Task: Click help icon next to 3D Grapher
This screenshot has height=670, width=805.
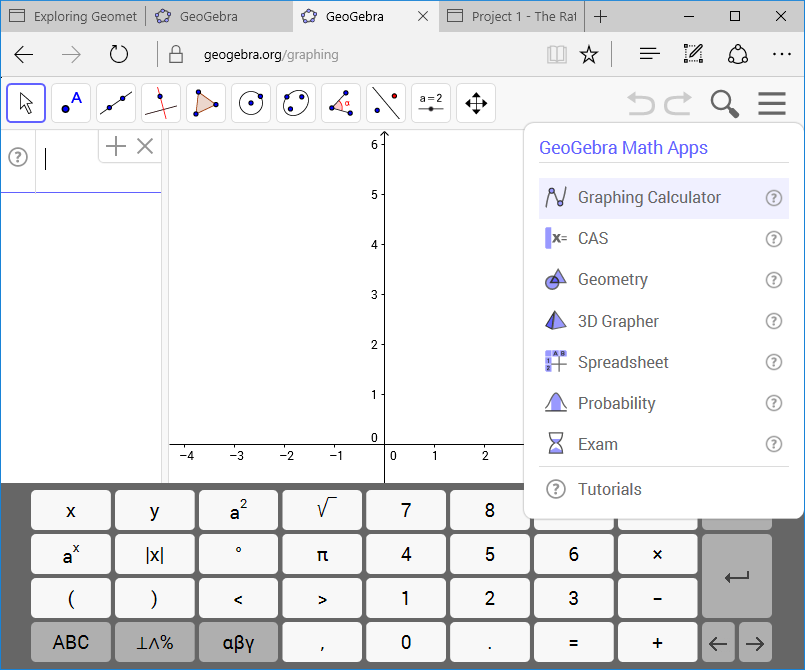Action: [774, 321]
